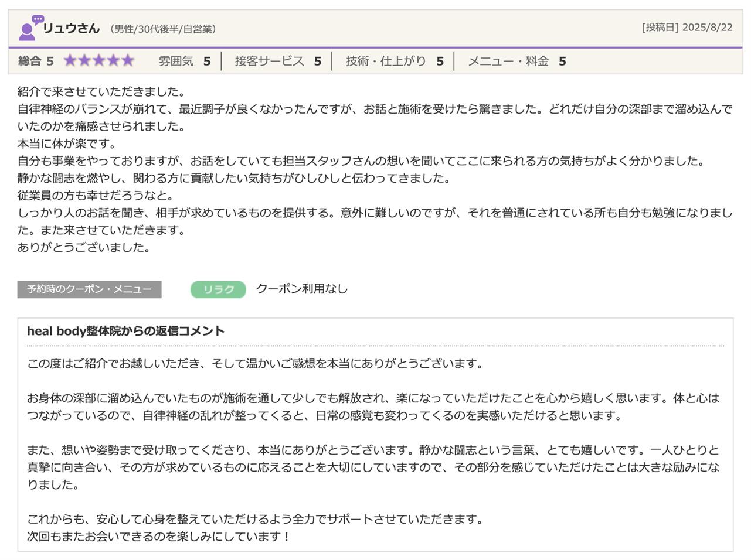Open reviewer name リュウさん
Screen dimensions: 751x560
(72, 28)
